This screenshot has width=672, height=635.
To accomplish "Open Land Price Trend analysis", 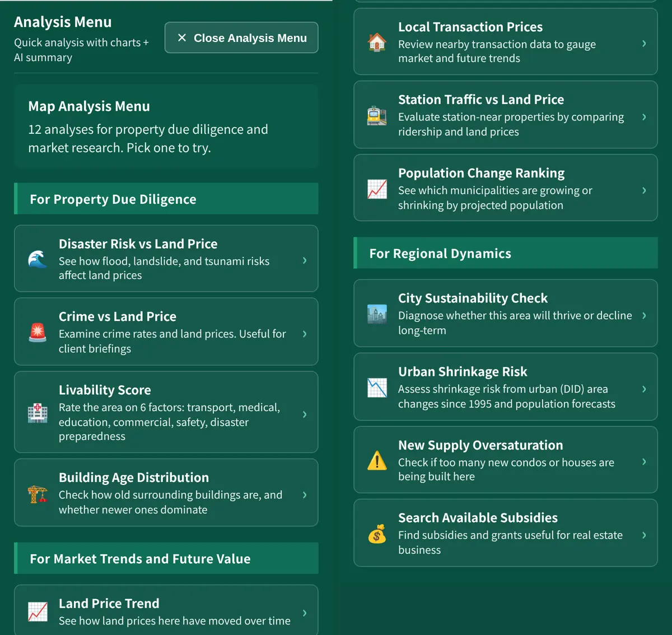I will point(166,610).
